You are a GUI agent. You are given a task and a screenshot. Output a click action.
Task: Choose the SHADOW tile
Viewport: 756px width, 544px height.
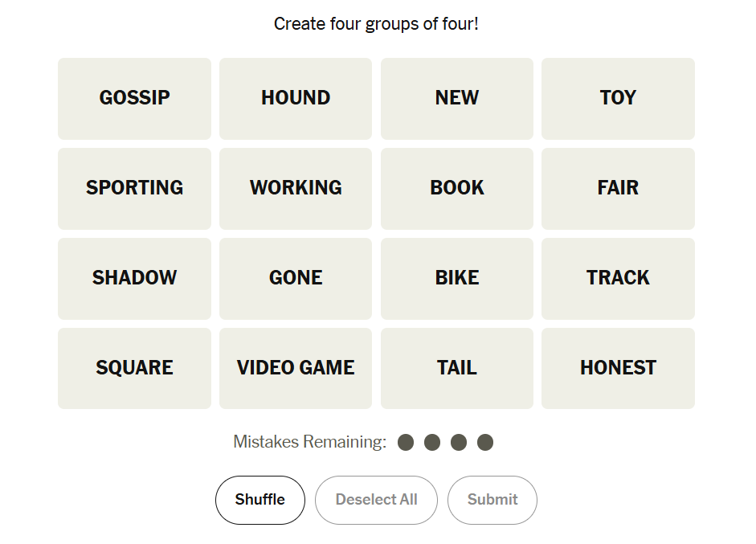coord(134,278)
